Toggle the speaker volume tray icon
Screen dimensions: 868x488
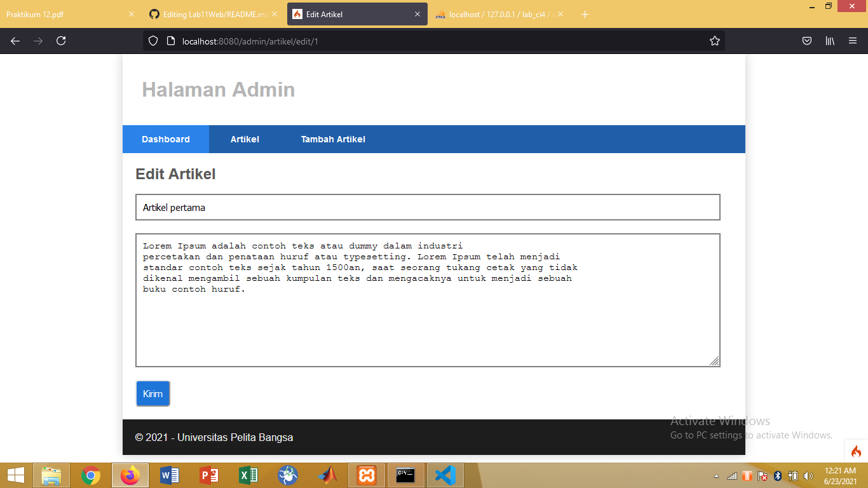pyautogui.click(x=808, y=475)
